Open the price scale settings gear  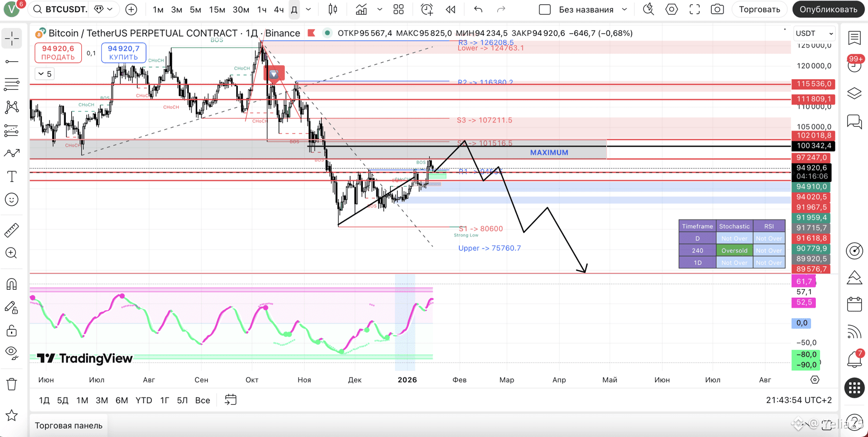point(815,379)
